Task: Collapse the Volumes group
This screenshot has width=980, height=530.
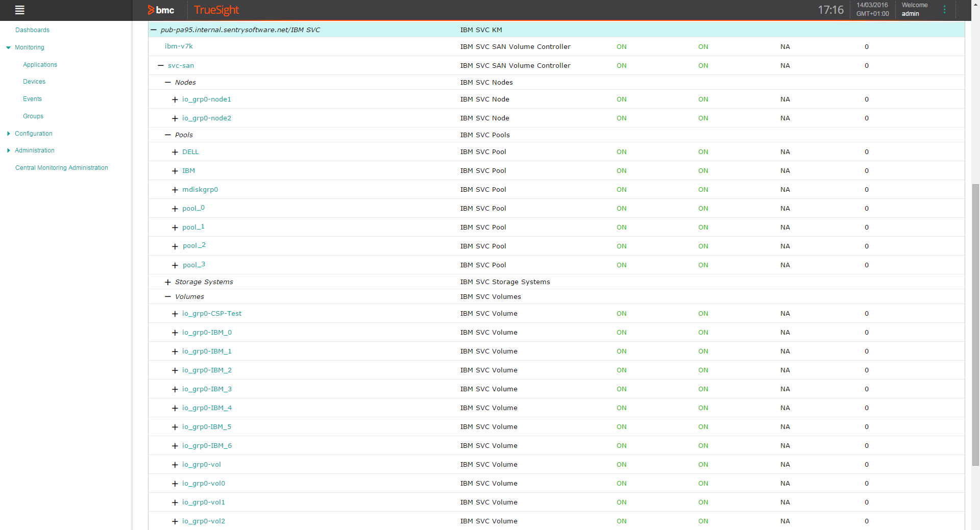Action: (x=168, y=297)
